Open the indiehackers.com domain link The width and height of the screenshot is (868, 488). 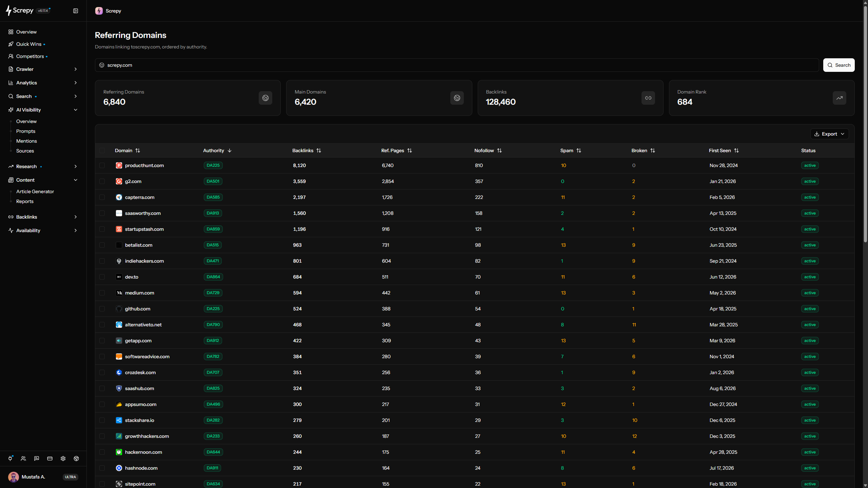tap(144, 261)
